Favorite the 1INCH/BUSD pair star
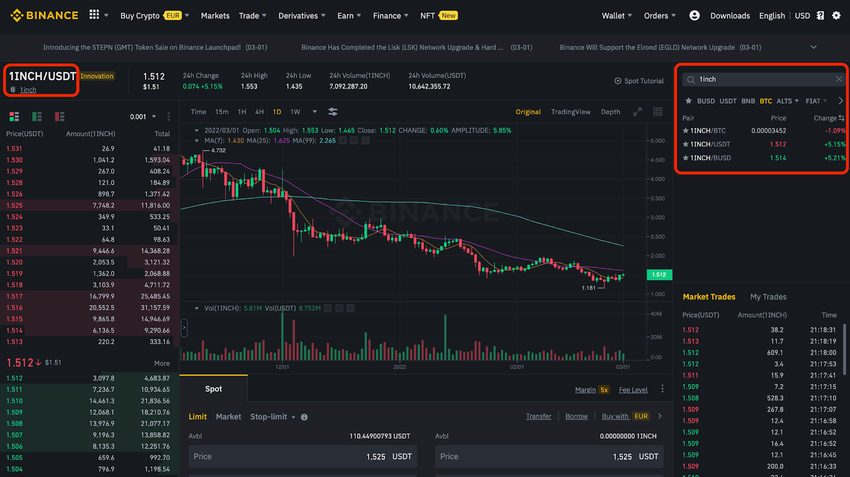The height and width of the screenshot is (477, 850). [x=686, y=158]
